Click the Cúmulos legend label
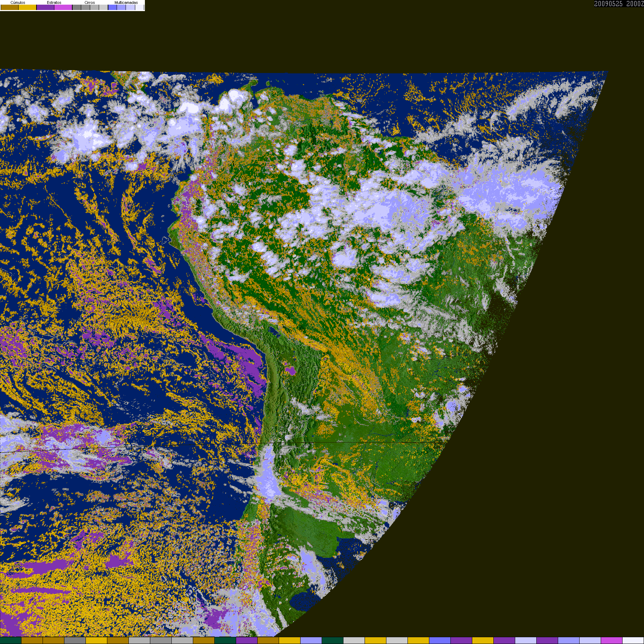The image size is (644, 644). point(18,3)
